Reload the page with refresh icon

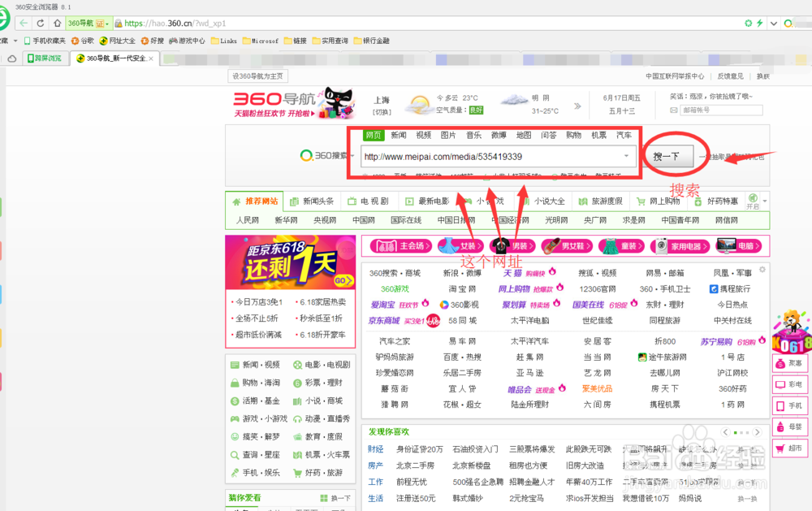pos(41,23)
